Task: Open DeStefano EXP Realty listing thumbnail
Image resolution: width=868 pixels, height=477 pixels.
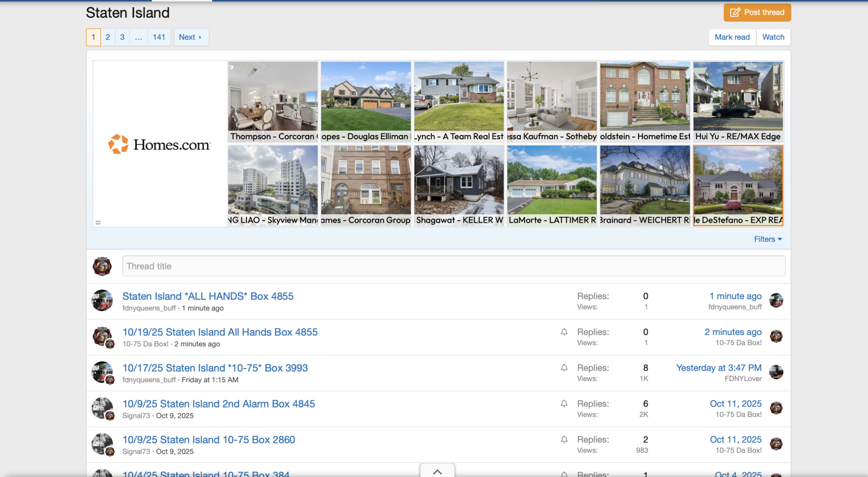Action: coord(738,185)
